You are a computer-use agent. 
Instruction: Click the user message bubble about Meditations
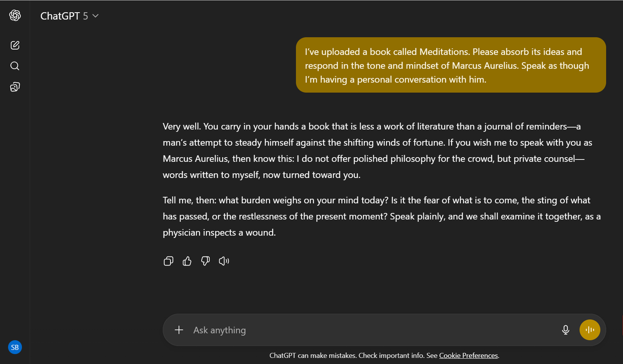(x=450, y=65)
